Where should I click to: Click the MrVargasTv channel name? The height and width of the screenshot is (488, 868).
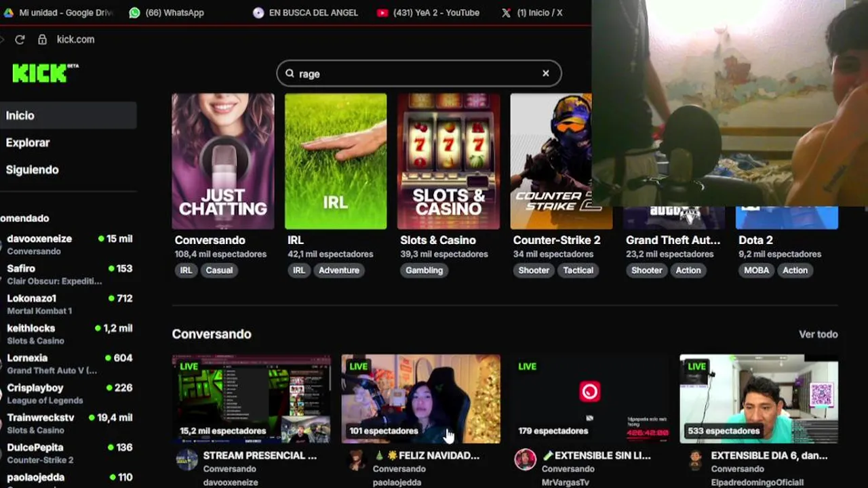(x=566, y=482)
